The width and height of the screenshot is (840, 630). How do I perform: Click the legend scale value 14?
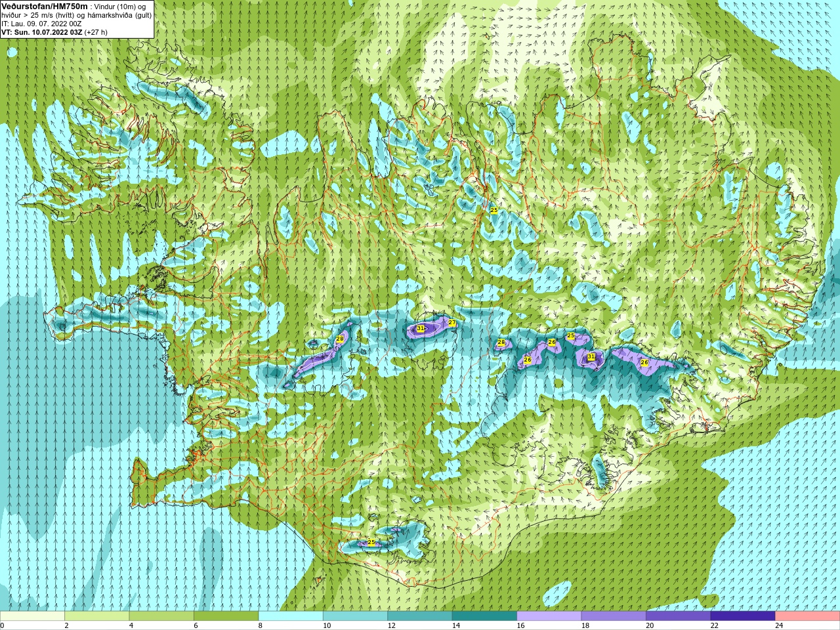tap(456, 625)
